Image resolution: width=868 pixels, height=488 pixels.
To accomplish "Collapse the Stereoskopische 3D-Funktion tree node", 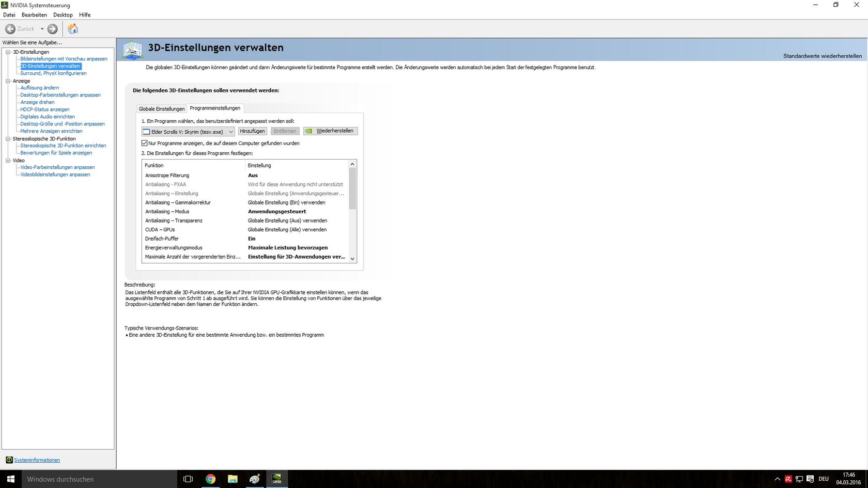I will coord(8,139).
